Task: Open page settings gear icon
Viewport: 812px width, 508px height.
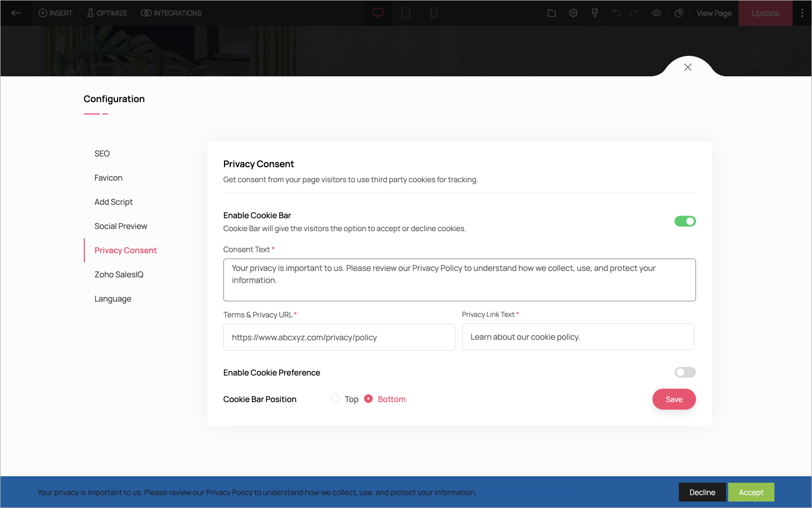Action: click(x=573, y=13)
